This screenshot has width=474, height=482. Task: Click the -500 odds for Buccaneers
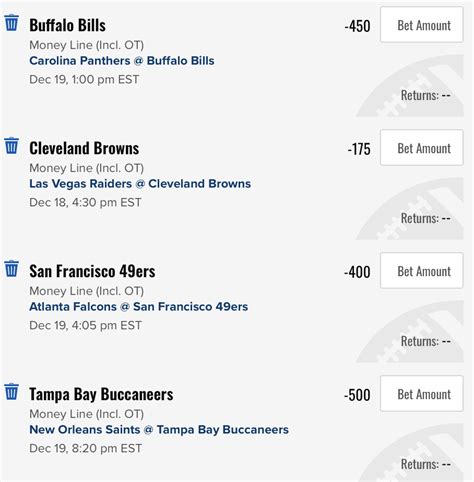coord(357,395)
